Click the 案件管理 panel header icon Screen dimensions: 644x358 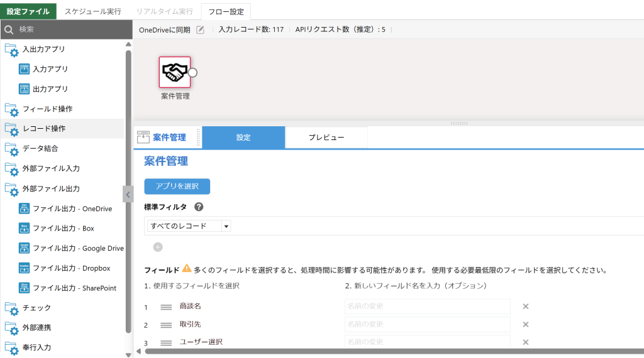click(x=143, y=137)
